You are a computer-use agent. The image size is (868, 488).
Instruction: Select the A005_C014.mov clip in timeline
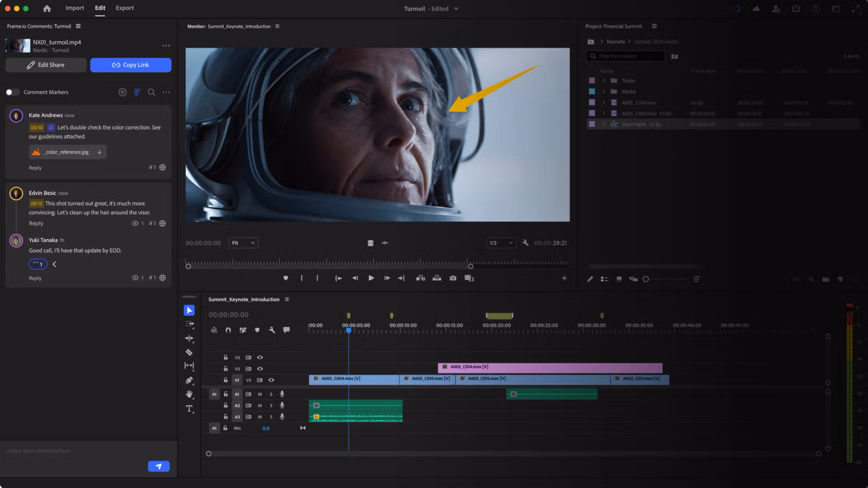point(550,367)
